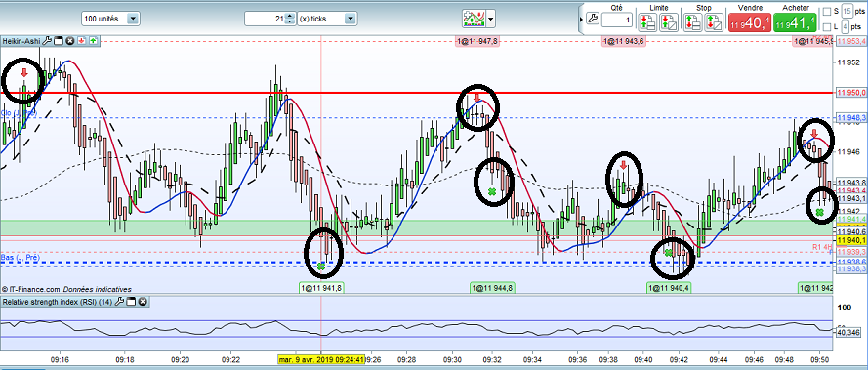Image resolution: width=868 pixels, height=370 pixels.
Task: Click the 09:16 time axis label
Action: (x=60, y=359)
